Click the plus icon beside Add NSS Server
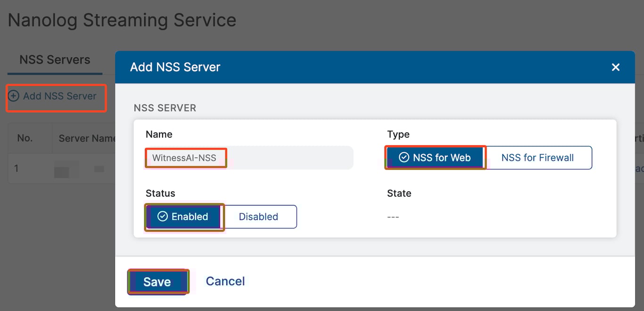The width and height of the screenshot is (644, 311). pyautogui.click(x=14, y=96)
